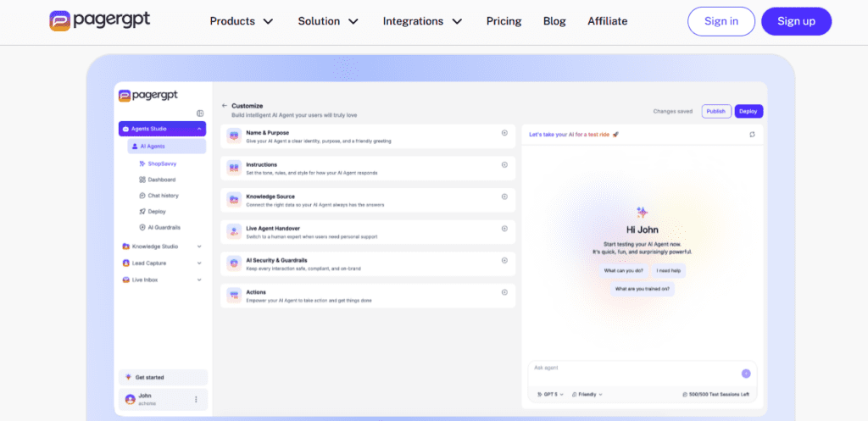Refresh the test chat with the reload icon

[x=753, y=135]
